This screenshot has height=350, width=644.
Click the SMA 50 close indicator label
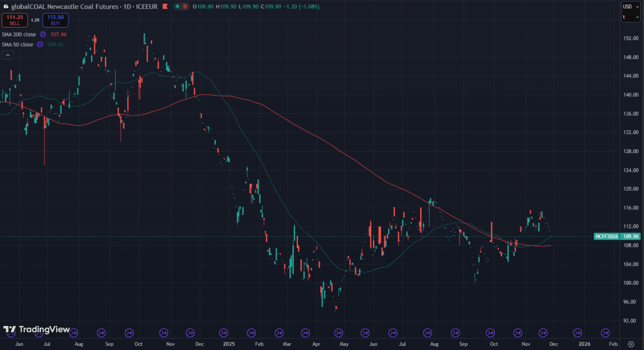(x=18, y=44)
